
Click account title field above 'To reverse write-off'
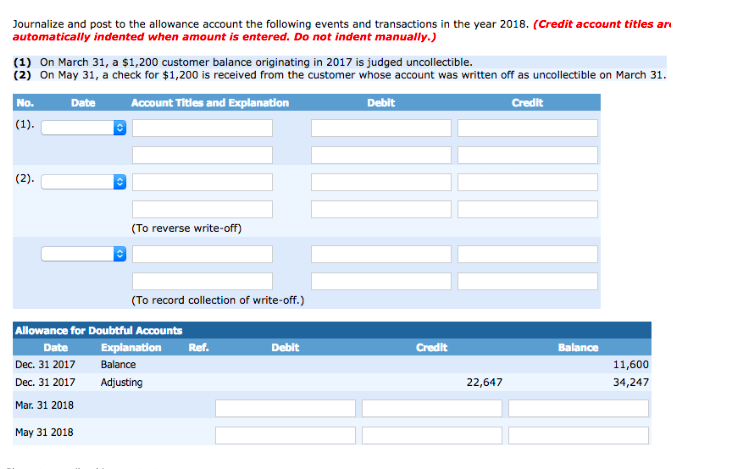(202, 209)
